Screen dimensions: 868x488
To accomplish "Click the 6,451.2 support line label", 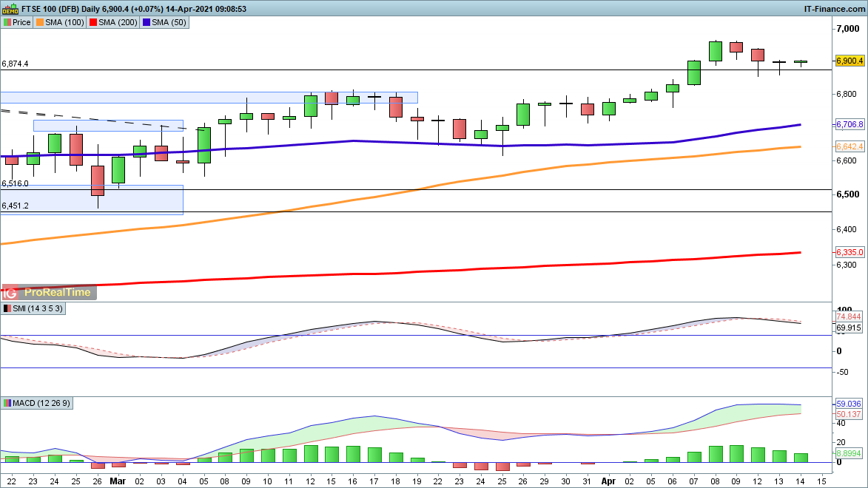I will click(16, 206).
